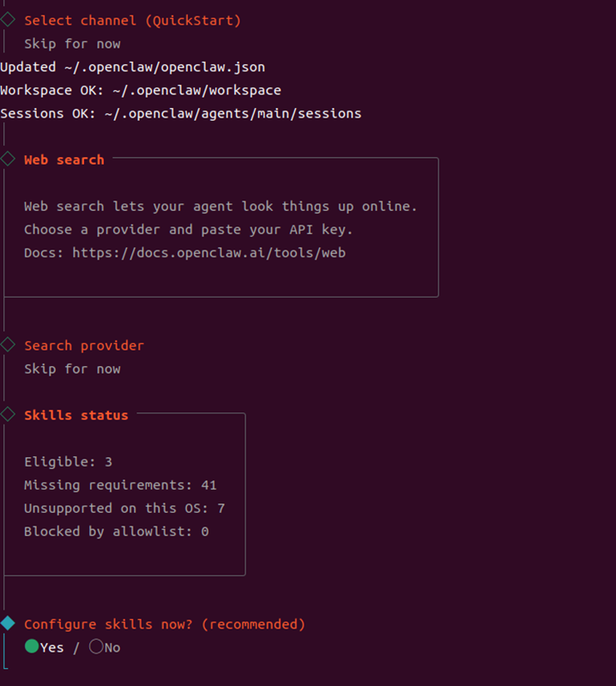This screenshot has height=686, width=616.
Task: Click the diamond marker beside Select channel
Action: click(x=8, y=20)
